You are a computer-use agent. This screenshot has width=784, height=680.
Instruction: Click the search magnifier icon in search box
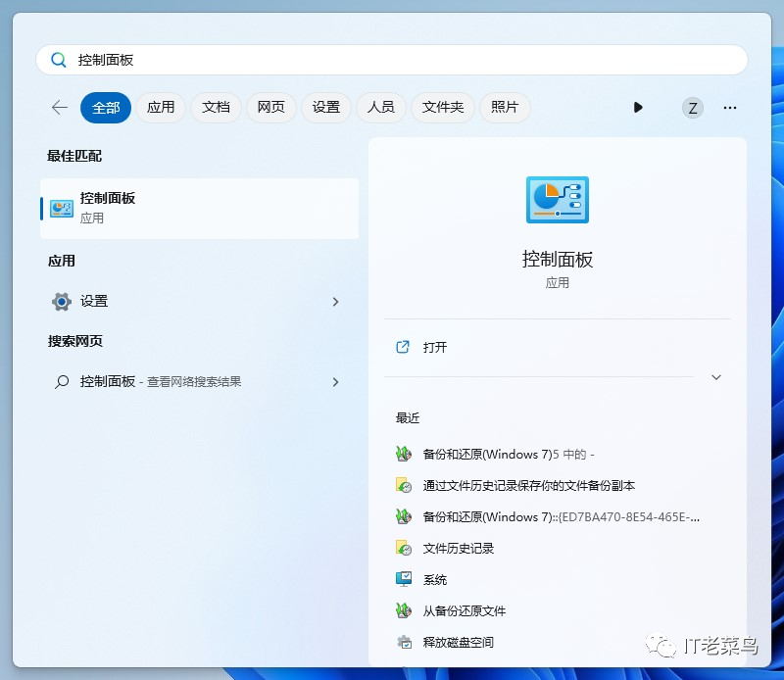[x=59, y=60]
